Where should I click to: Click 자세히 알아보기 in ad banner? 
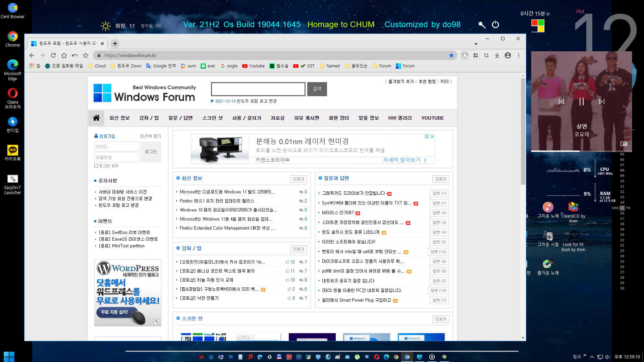[x=405, y=160]
